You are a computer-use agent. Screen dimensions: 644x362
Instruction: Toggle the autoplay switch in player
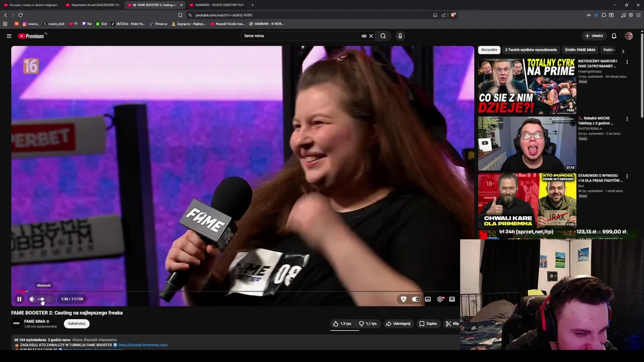click(416, 299)
